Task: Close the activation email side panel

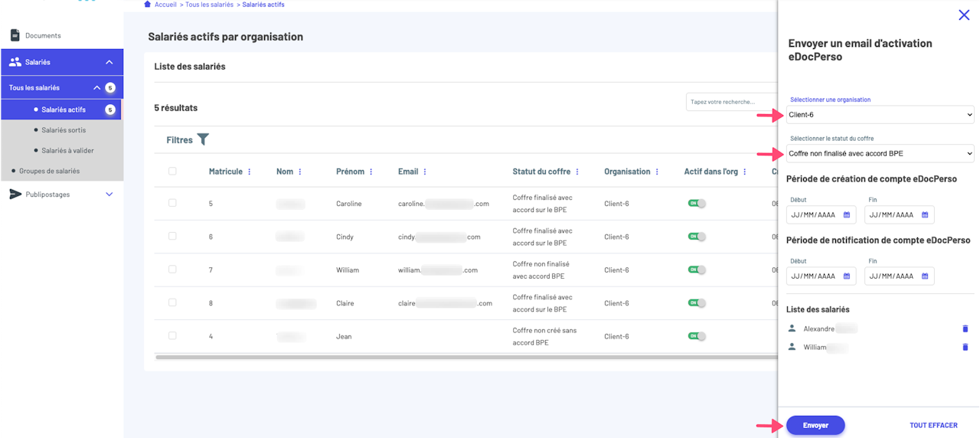Action: coord(964,15)
